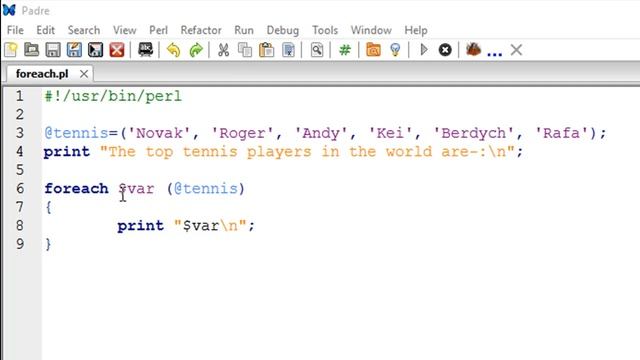This screenshot has height=360, width=640.
Task: Open the Window menu
Action: pyautogui.click(x=371, y=30)
